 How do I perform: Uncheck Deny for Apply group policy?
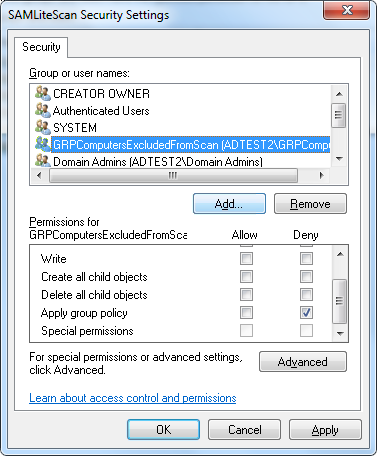click(306, 313)
